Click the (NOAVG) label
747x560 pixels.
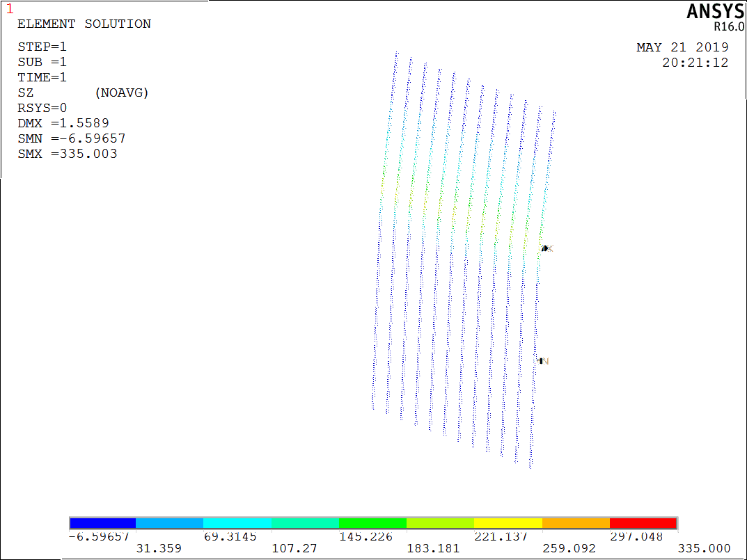122,93
